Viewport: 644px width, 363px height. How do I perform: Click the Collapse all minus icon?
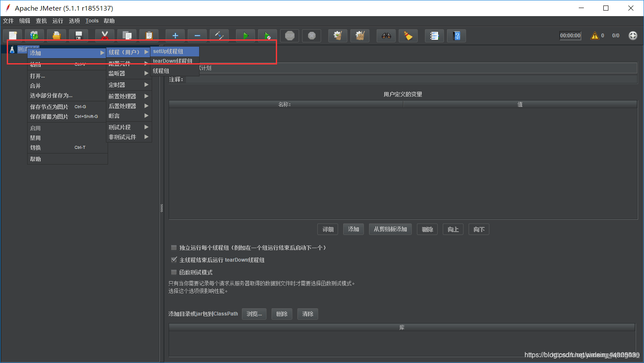point(197,36)
